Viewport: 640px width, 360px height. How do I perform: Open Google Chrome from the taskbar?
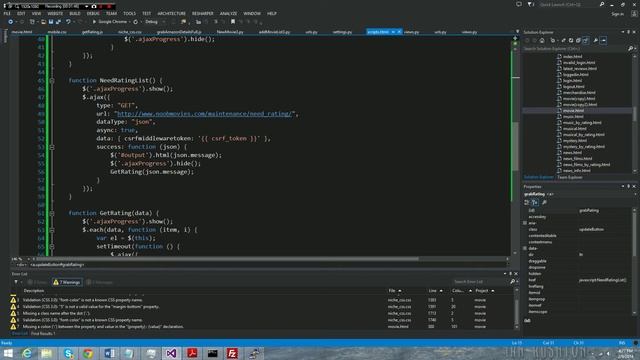[88, 353]
